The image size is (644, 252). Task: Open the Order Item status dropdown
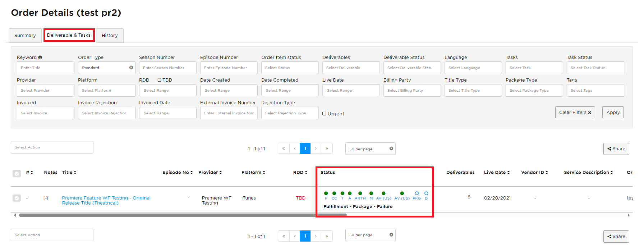tap(290, 68)
